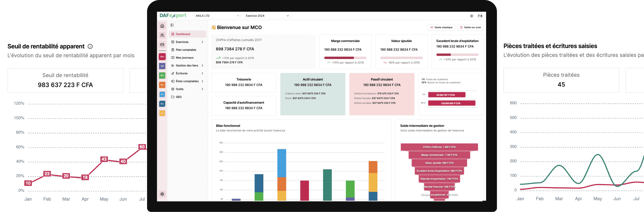Toggle the light/dark theme sun icon

(x=471, y=16)
